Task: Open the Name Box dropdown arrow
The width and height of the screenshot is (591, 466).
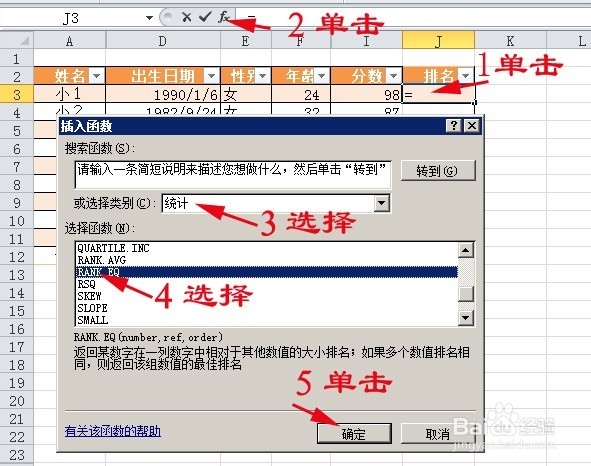Action: point(149,18)
